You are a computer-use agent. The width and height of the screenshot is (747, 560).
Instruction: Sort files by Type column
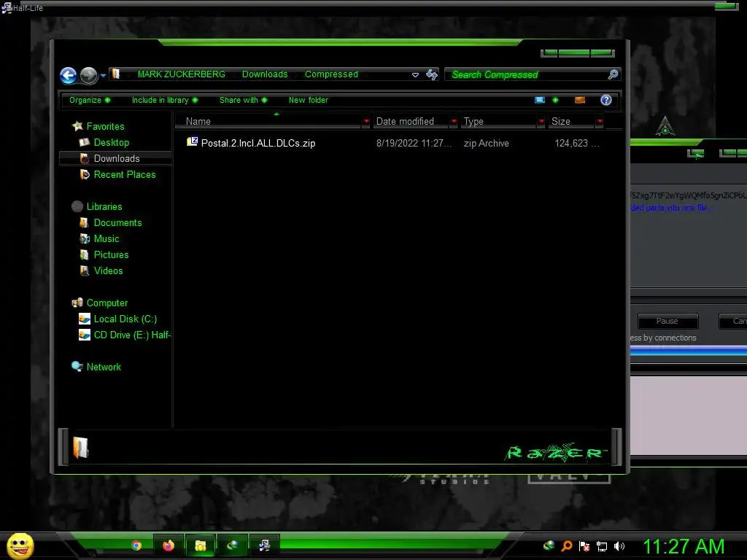click(498, 122)
